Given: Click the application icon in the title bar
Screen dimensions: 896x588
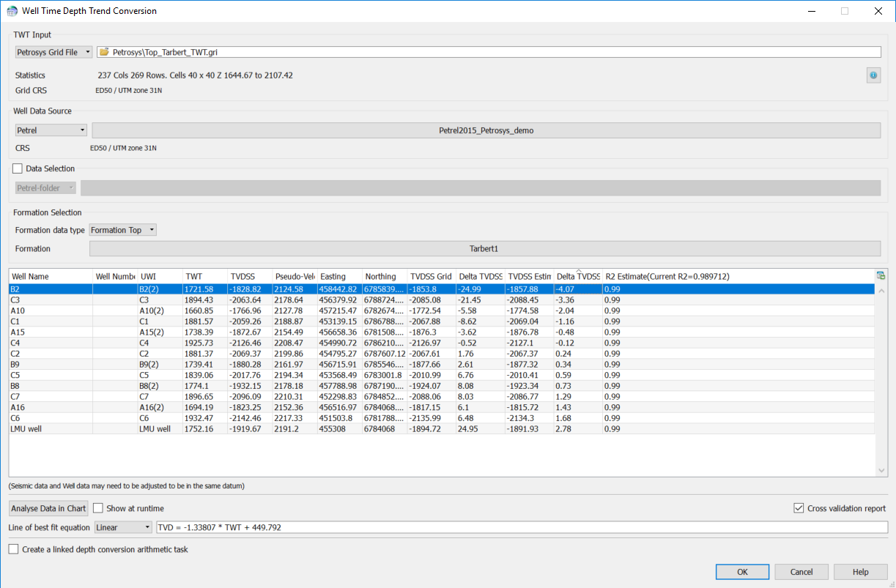Looking at the screenshot, I should [12, 11].
